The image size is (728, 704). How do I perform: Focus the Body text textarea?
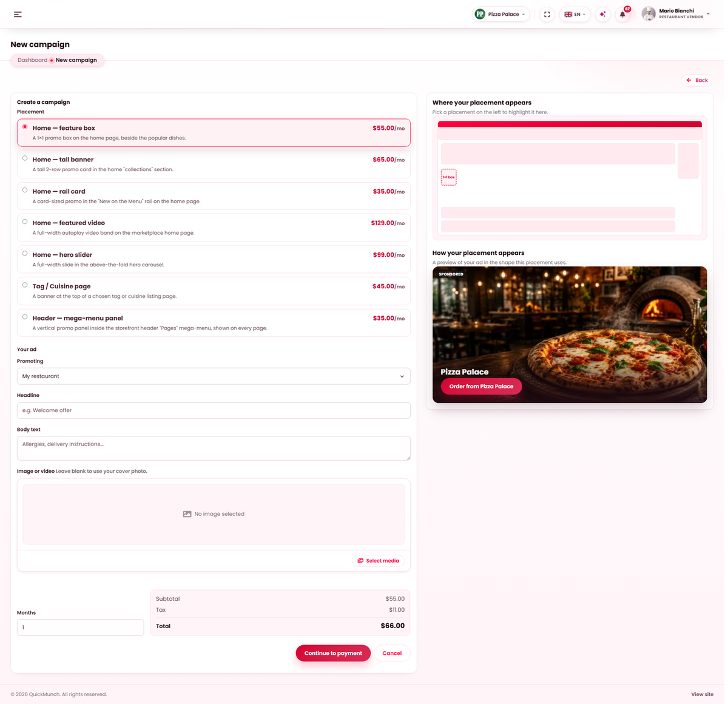click(214, 448)
